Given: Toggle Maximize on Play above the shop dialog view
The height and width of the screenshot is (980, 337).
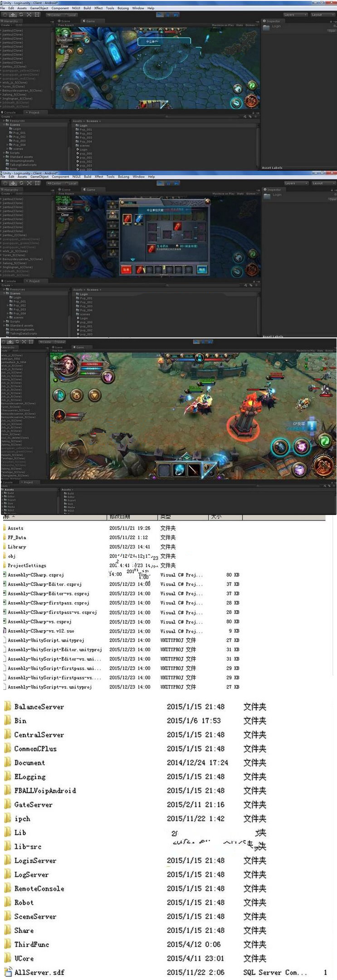Looking at the screenshot, I should [223, 194].
